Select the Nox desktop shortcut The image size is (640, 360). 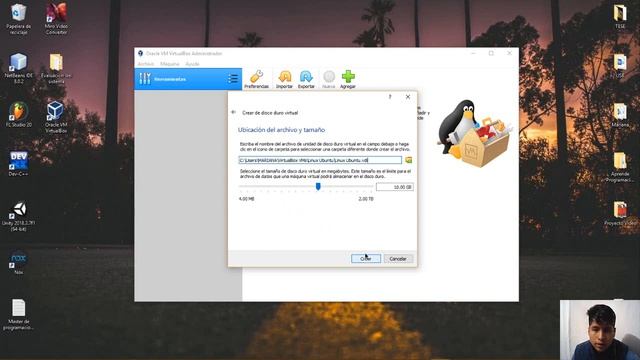pos(18,263)
